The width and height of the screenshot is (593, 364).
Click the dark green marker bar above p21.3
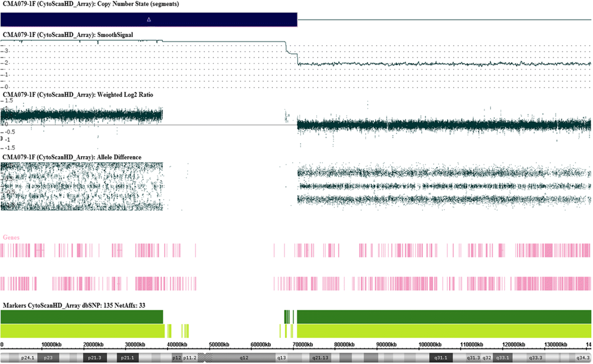coord(82,317)
